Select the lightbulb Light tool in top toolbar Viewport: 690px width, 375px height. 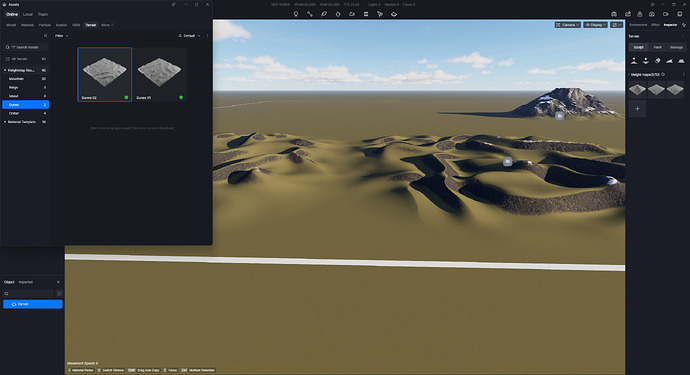296,14
